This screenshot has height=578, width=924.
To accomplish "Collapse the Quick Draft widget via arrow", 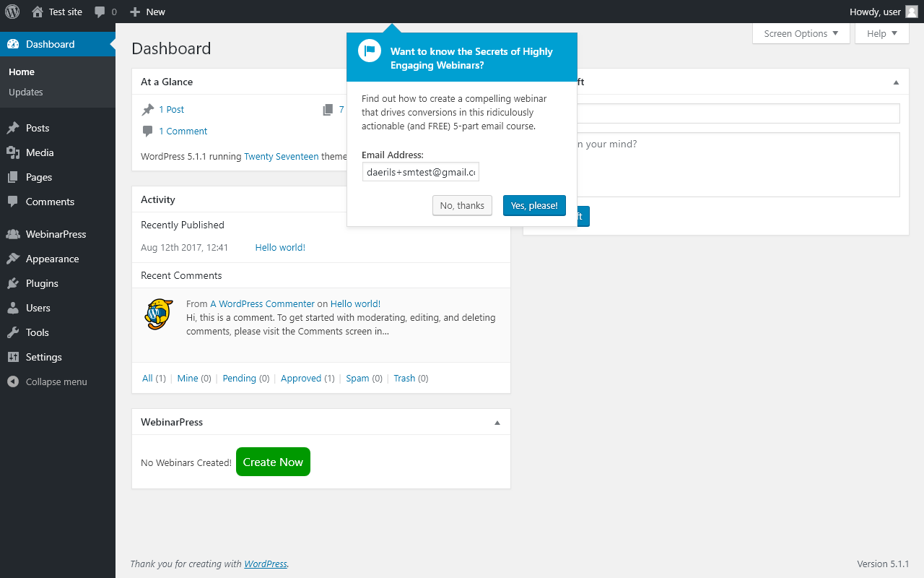I will pos(897,82).
